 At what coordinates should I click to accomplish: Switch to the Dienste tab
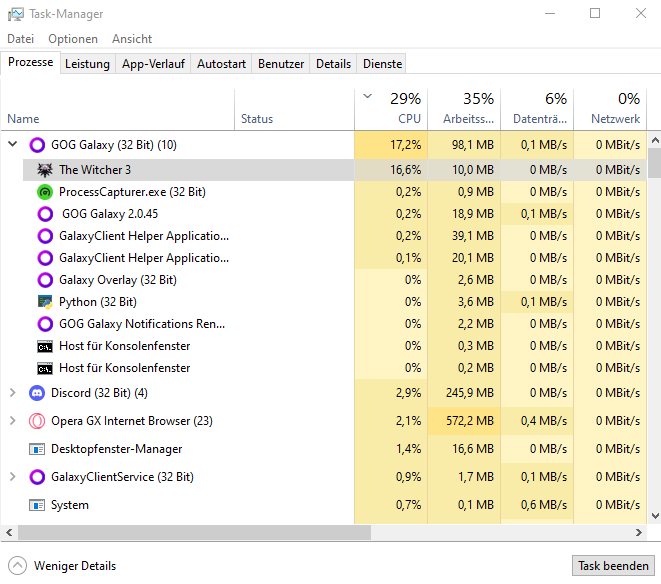[x=382, y=64]
